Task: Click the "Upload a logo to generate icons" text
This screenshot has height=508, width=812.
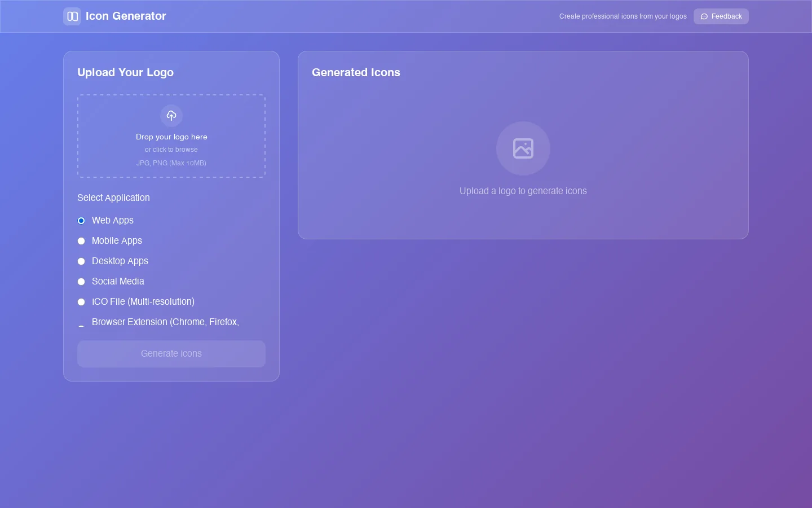Action: pyautogui.click(x=523, y=191)
